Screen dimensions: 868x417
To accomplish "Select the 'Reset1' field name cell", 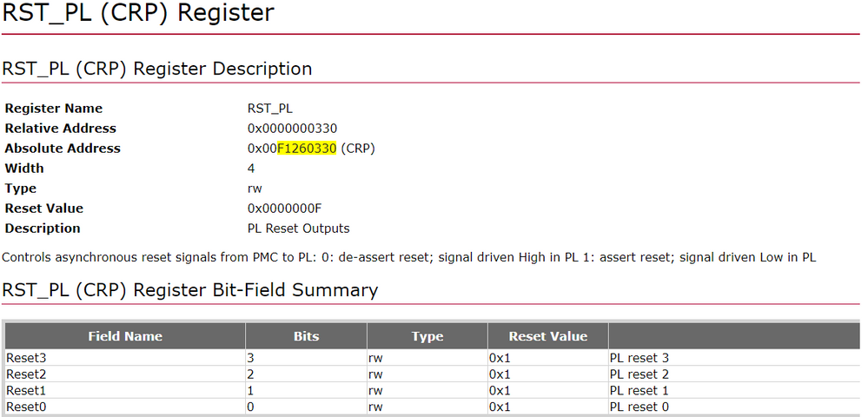I will click(x=126, y=390).
